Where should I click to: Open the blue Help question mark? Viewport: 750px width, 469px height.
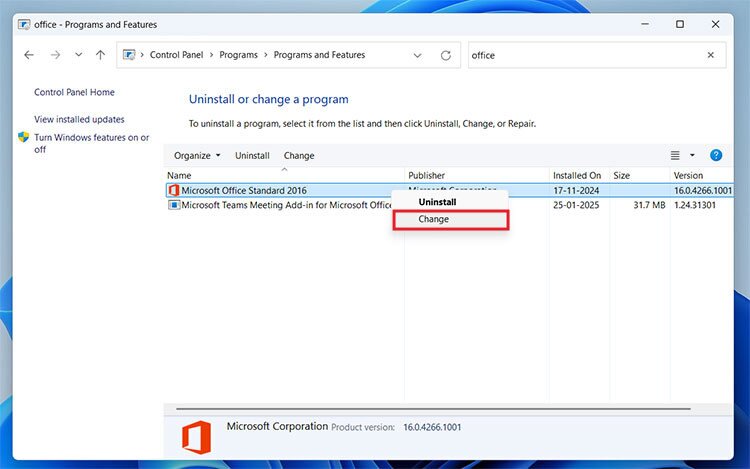716,155
